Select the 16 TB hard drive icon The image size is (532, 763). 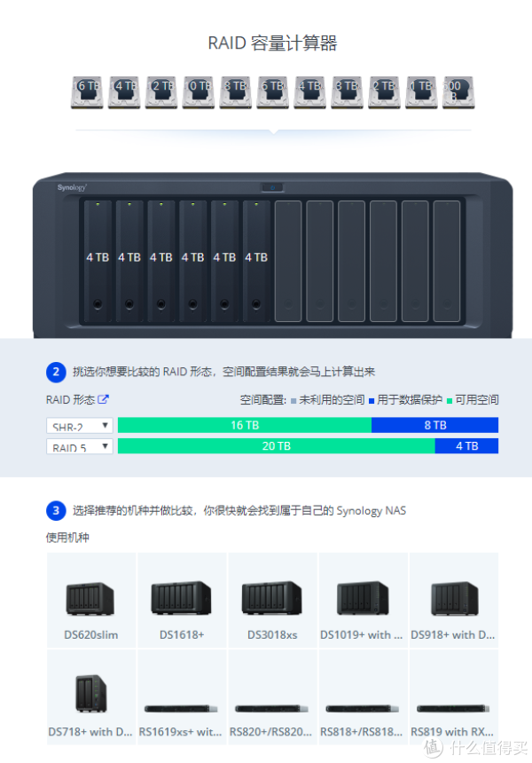87,92
